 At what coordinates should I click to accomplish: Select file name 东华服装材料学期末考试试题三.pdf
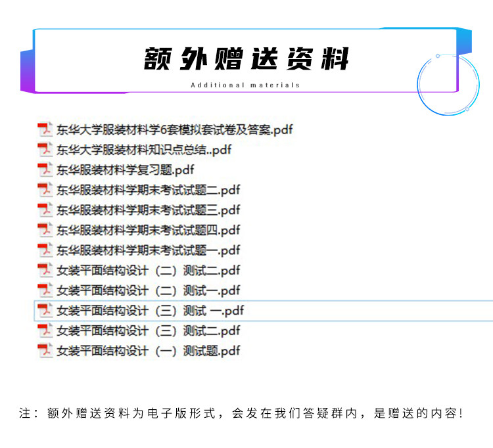click(149, 210)
